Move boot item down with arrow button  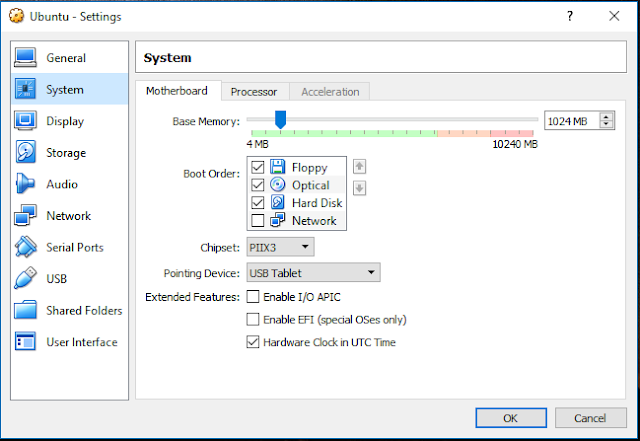(x=359, y=188)
